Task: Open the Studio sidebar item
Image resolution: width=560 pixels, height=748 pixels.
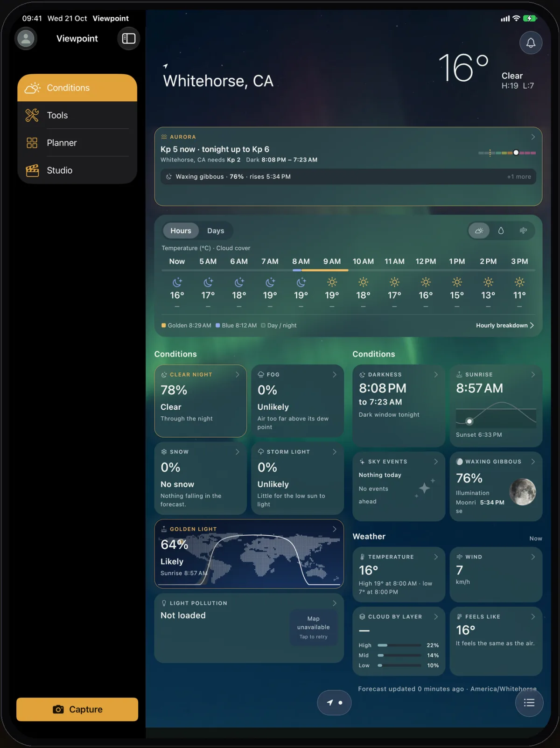Action: [x=77, y=170]
